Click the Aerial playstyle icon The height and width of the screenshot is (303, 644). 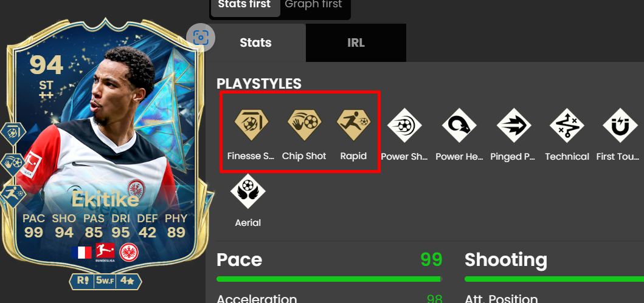click(248, 191)
